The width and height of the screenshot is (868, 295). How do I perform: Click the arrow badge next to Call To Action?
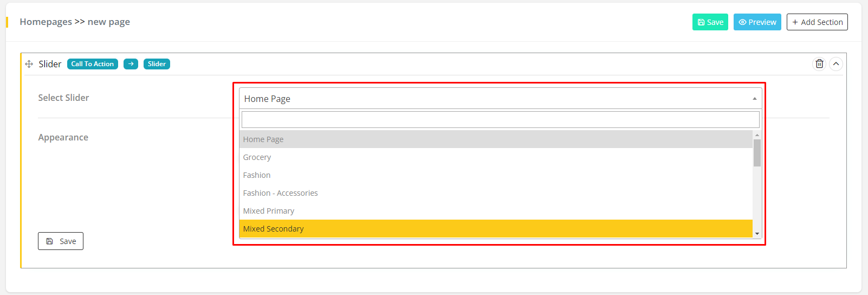pyautogui.click(x=131, y=64)
